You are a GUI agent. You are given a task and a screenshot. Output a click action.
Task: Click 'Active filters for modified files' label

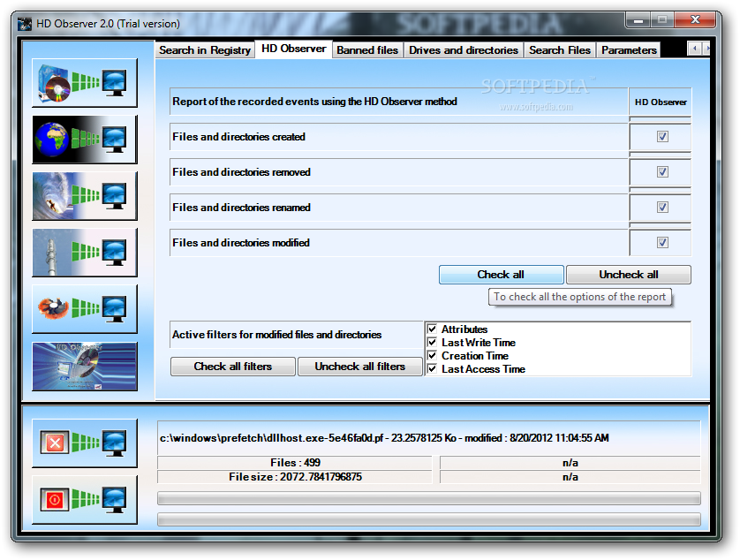coord(276,335)
